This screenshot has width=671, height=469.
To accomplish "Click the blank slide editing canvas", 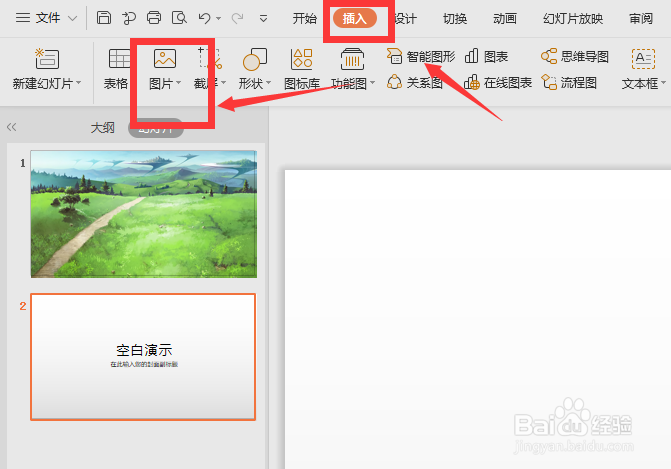I will (x=478, y=319).
